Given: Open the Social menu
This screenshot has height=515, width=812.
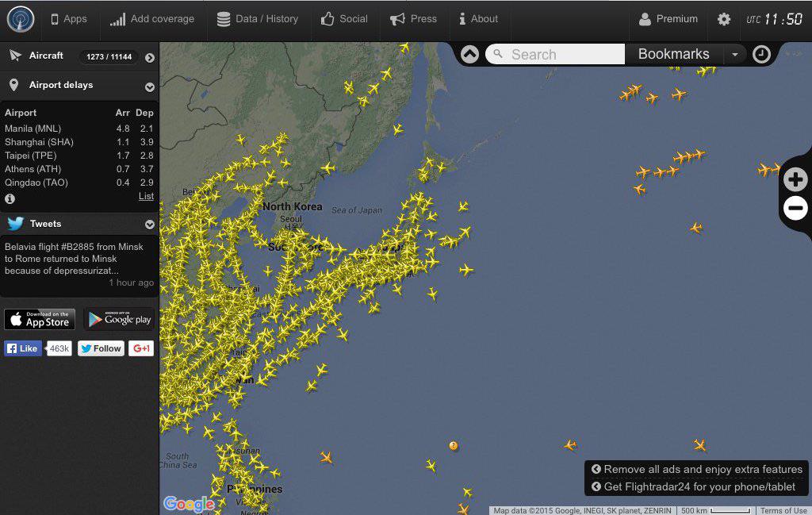Looking at the screenshot, I should (x=344, y=19).
